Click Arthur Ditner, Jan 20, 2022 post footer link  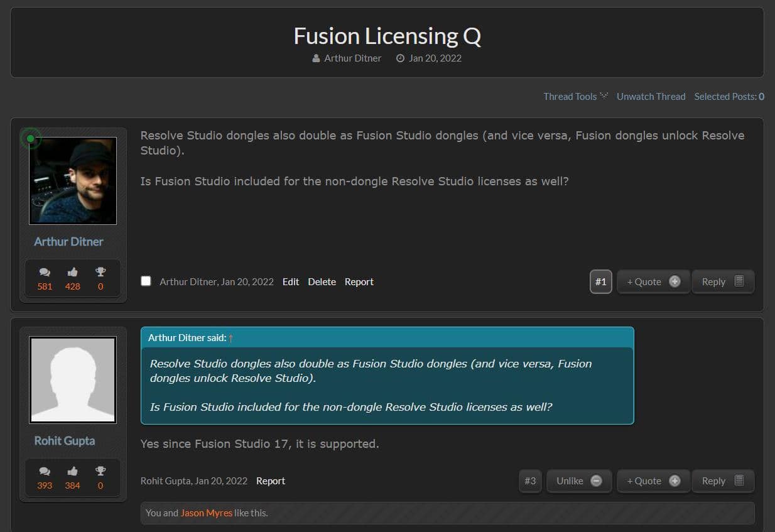(217, 281)
